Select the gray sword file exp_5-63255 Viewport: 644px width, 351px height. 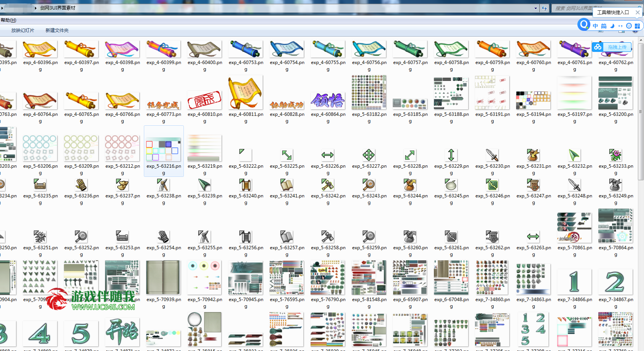[204, 237]
